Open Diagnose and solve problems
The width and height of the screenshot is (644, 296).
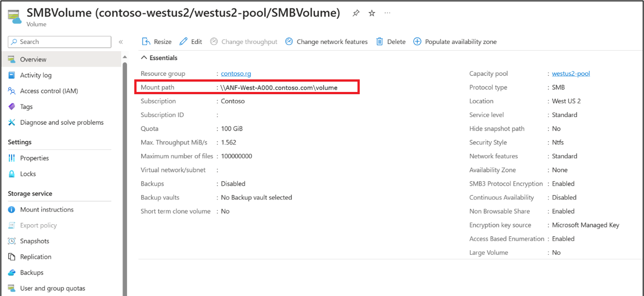61,122
